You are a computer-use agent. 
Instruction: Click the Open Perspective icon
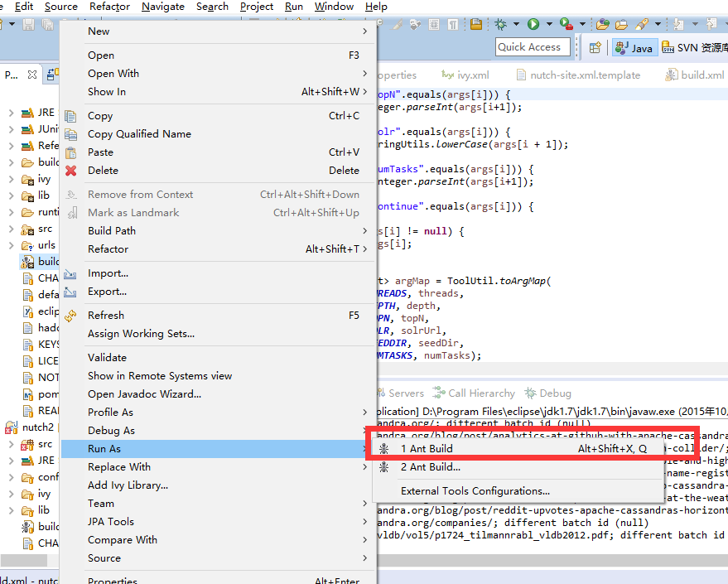pyautogui.click(x=595, y=48)
